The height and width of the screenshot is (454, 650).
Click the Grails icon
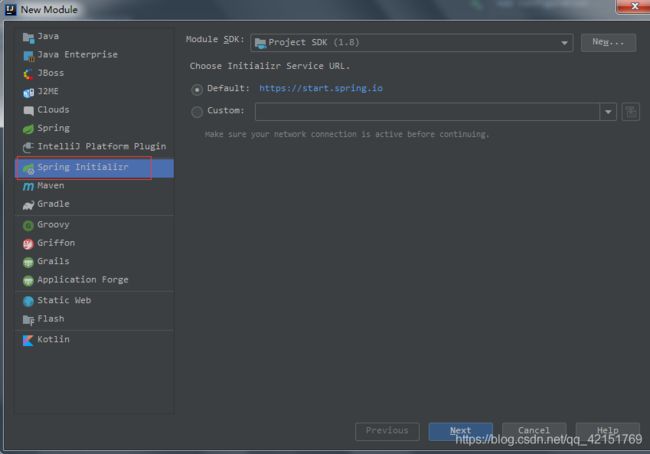point(28,262)
